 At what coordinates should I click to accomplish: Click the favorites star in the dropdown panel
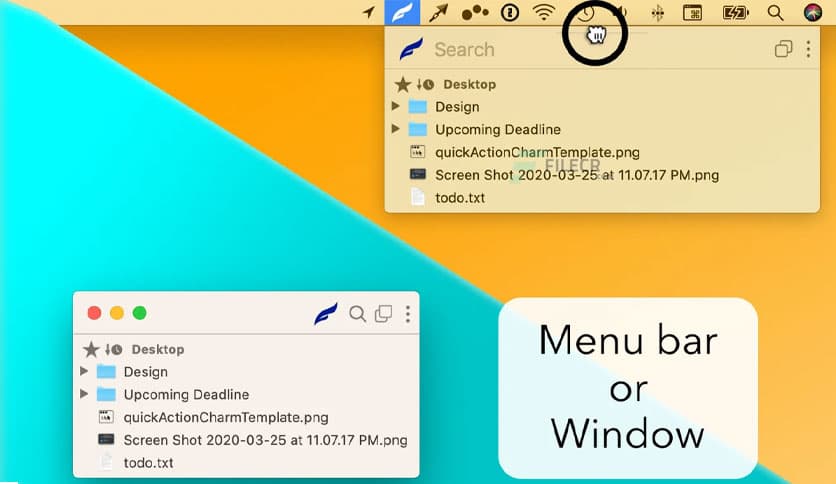click(403, 84)
